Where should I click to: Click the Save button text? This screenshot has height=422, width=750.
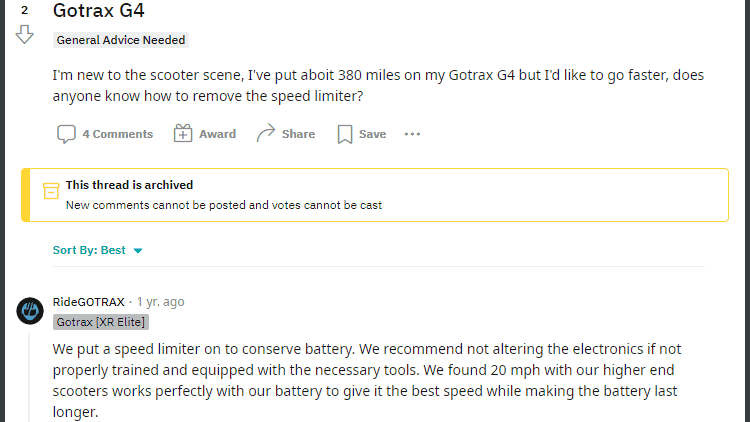coord(372,134)
